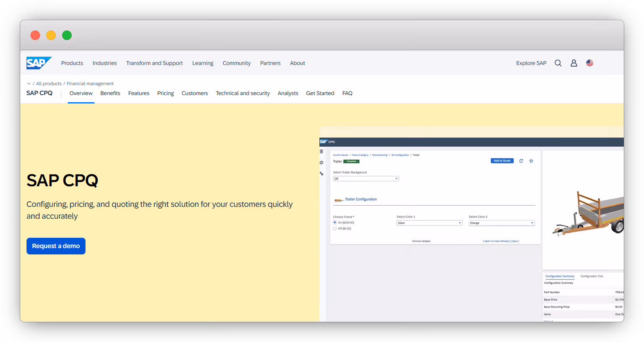Open the Products menu
This screenshot has width=644, height=342.
click(72, 63)
